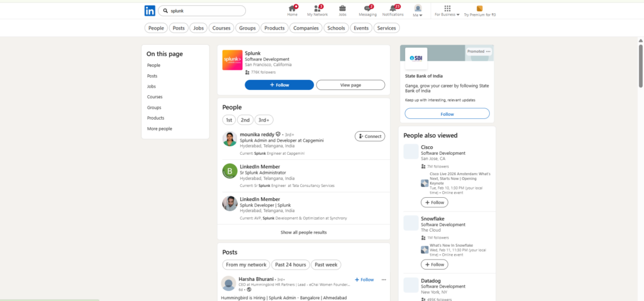Select the Jobs filter tab
The width and height of the screenshot is (644, 301).
(199, 28)
